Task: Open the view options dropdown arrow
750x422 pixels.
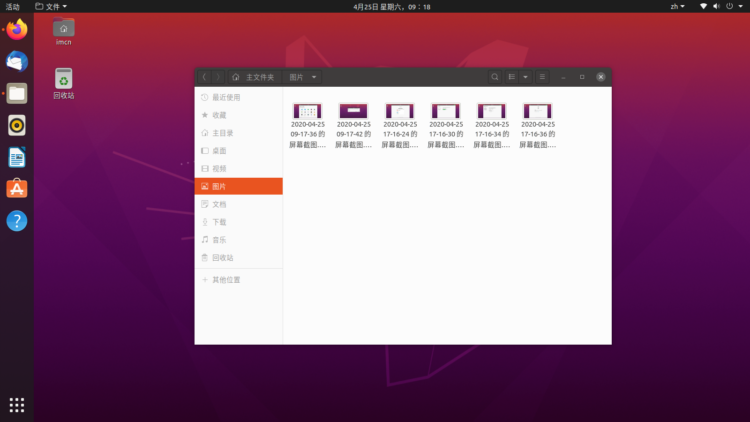Action: [x=525, y=77]
